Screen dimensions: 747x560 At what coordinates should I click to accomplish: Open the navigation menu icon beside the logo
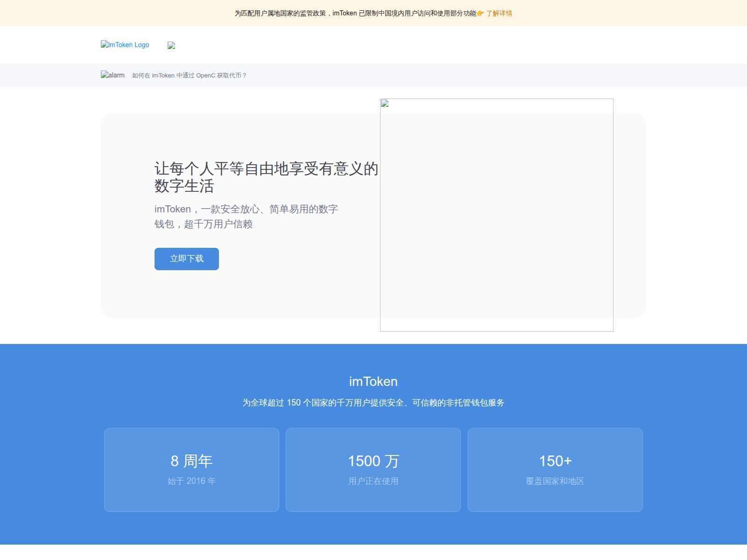click(171, 45)
